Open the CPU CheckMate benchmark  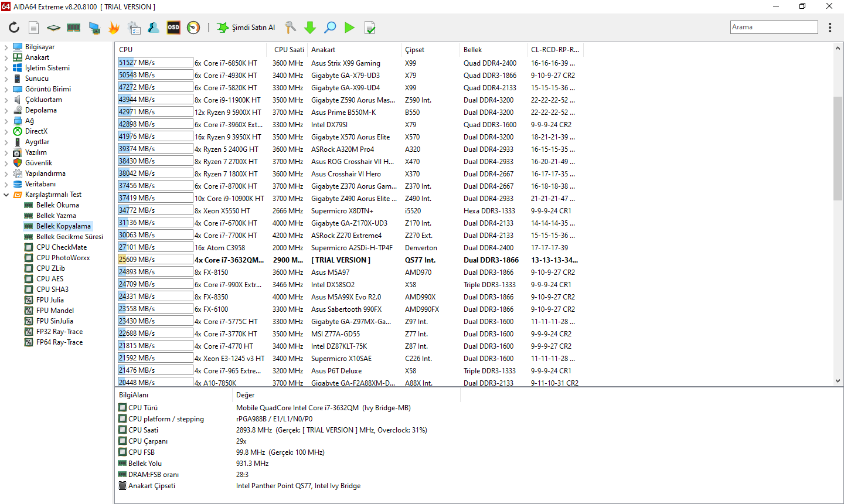tap(62, 247)
